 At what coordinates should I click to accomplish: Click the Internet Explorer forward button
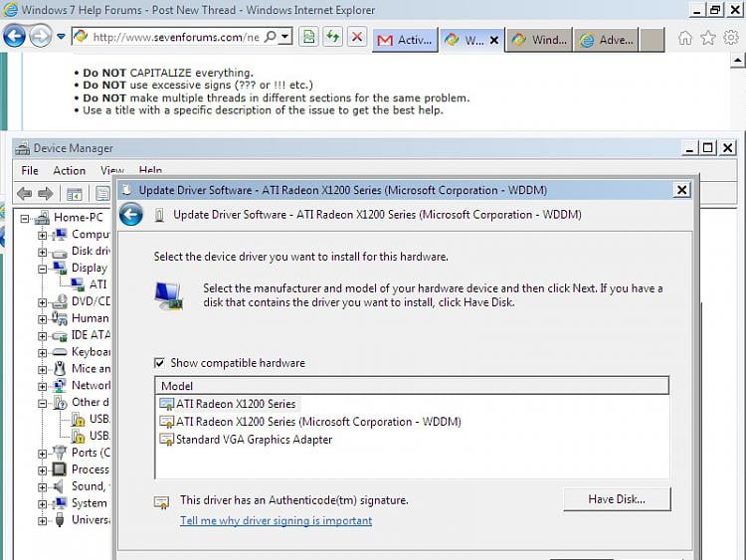click(x=41, y=36)
